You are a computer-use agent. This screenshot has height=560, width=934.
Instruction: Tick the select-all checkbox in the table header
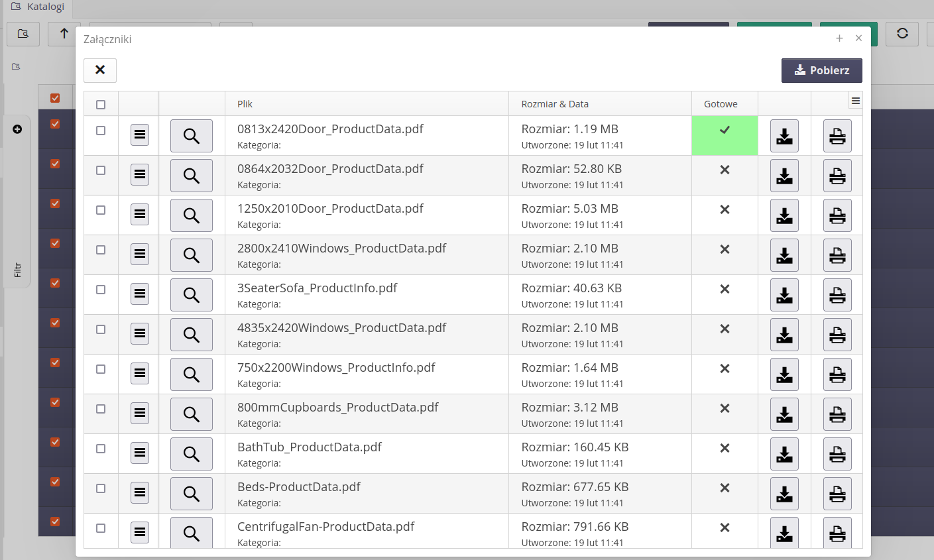pos(101,104)
